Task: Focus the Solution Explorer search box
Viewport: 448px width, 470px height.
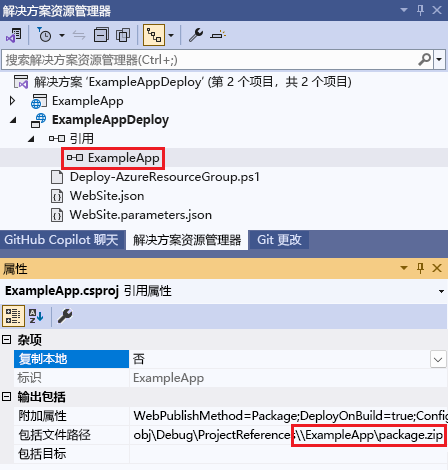Action: (210, 60)
